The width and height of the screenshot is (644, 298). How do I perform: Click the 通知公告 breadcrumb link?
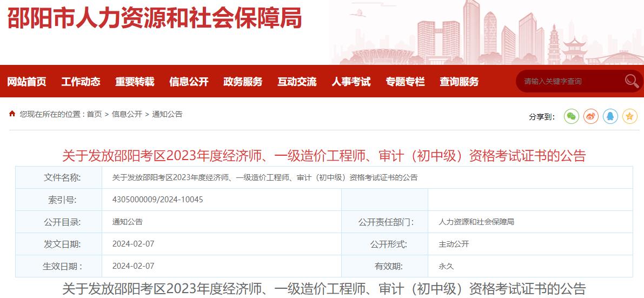click(168, 114)
